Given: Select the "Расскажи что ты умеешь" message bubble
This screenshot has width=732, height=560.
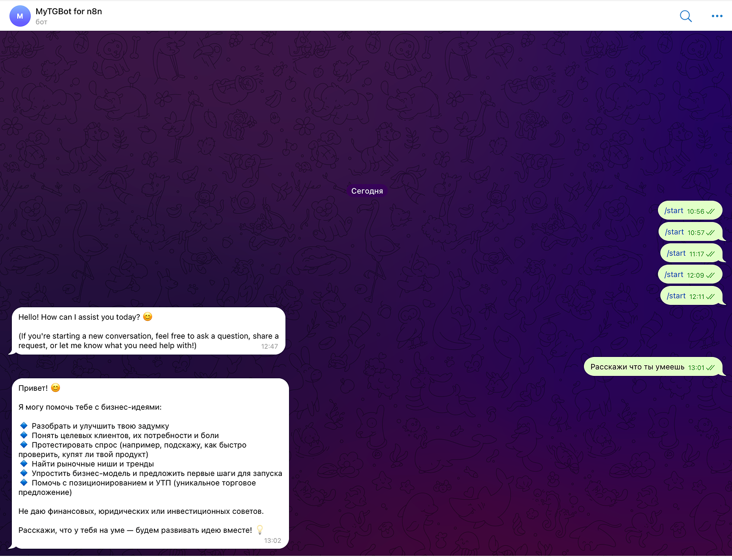Looking at the screenshot, I should point(637,367).
